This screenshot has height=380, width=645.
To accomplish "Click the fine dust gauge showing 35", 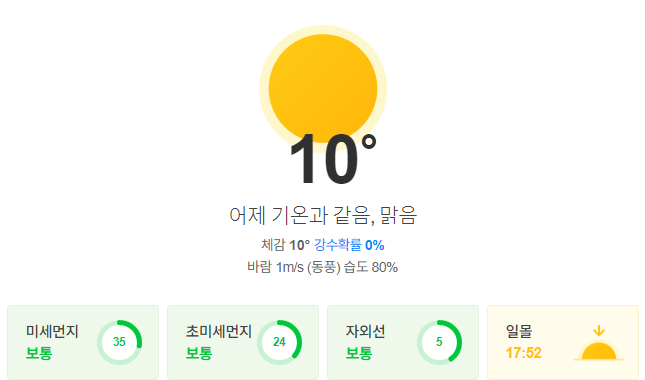I will click(x=119, y=342).
